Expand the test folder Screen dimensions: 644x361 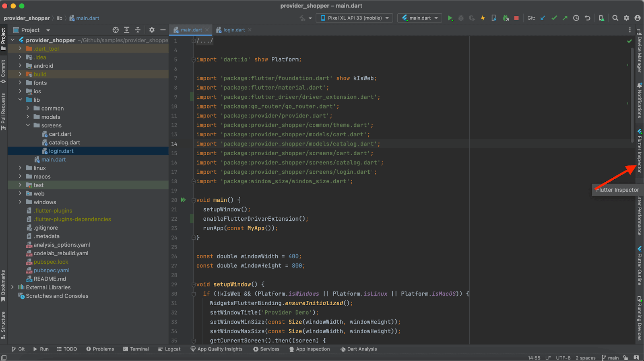point(20,185)
